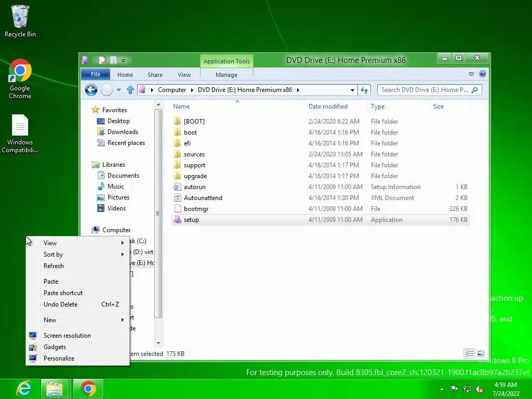Open Personalize from context menu

tap(78, 358)
